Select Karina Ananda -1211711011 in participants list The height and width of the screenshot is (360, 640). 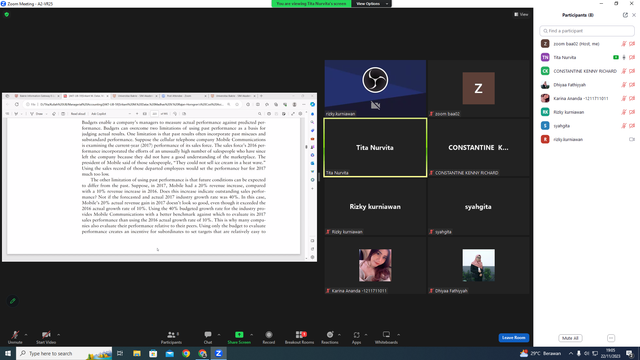click(587, 98)
